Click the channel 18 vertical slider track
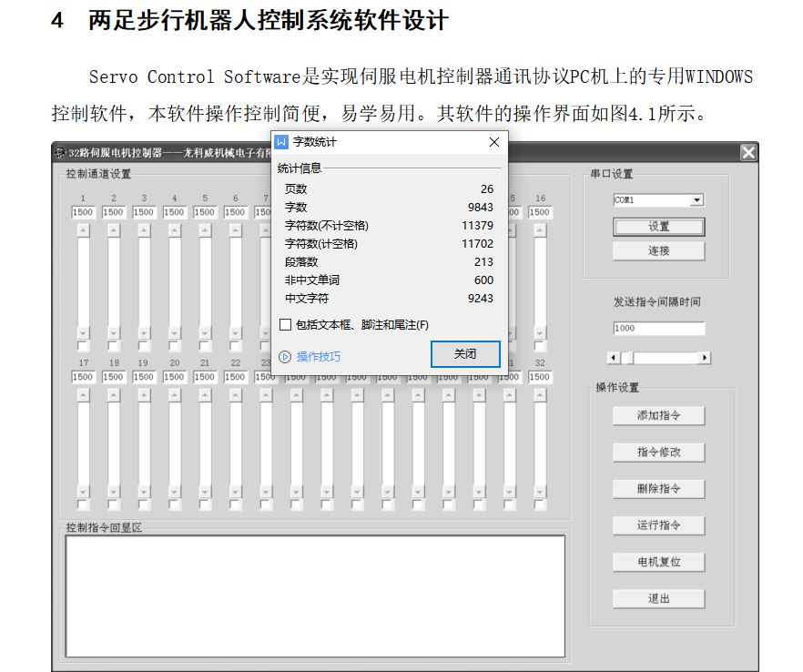This screenshot has width=803, height=672. 114,443
